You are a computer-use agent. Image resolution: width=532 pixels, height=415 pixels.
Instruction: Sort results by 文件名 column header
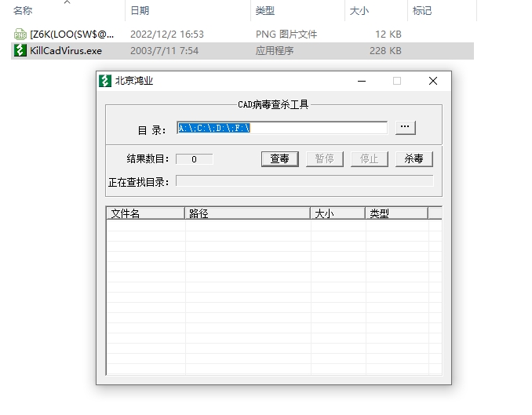145,213
